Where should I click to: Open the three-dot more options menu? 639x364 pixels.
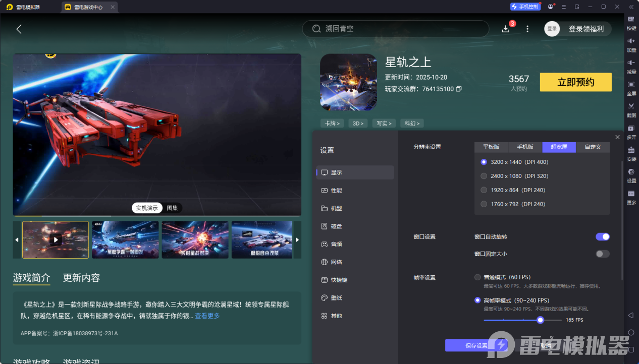pyautogui.click(x=527, y=29)
